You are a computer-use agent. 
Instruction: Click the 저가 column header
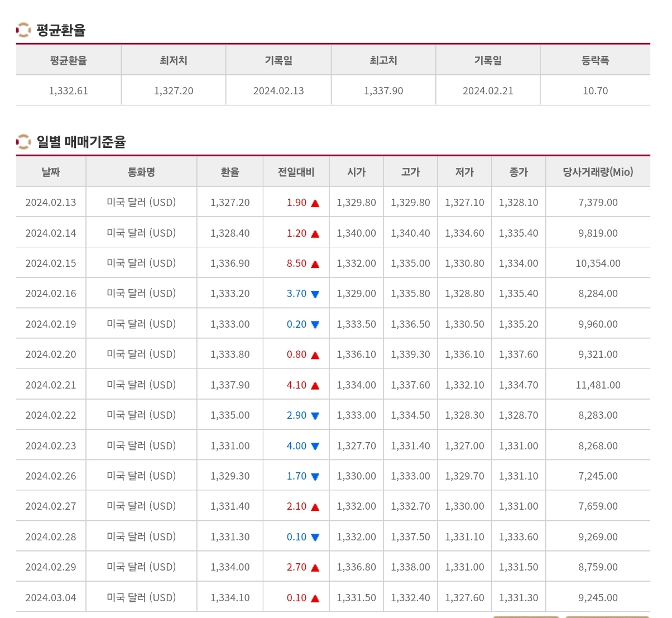[464, 172]
